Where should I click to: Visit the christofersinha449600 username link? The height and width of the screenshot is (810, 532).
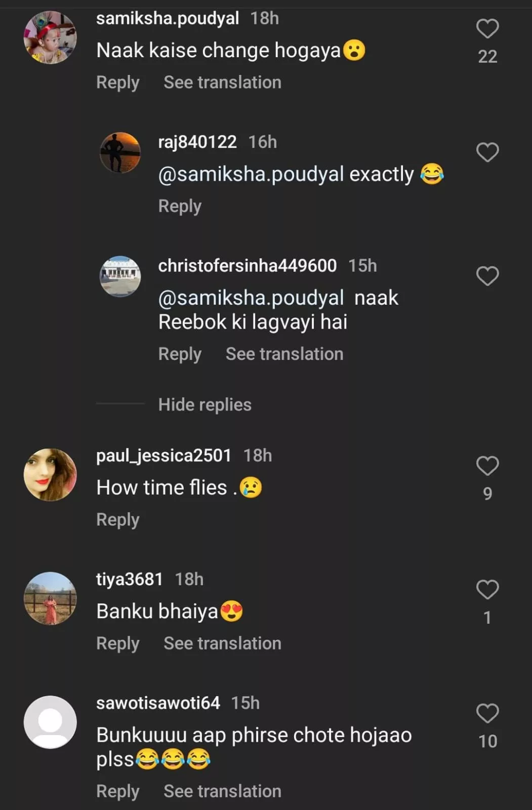pyautogui.click(x=247, y=265)
